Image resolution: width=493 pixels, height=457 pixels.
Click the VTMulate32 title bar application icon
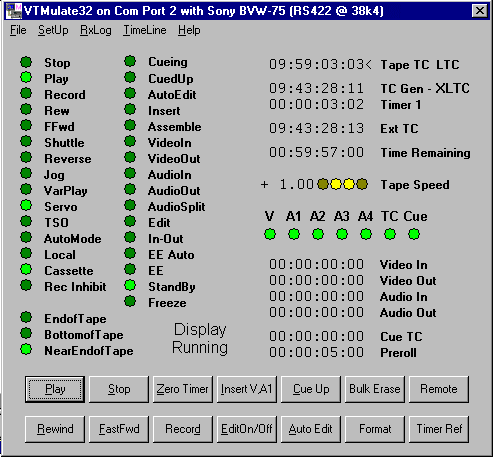pos(14,11)
